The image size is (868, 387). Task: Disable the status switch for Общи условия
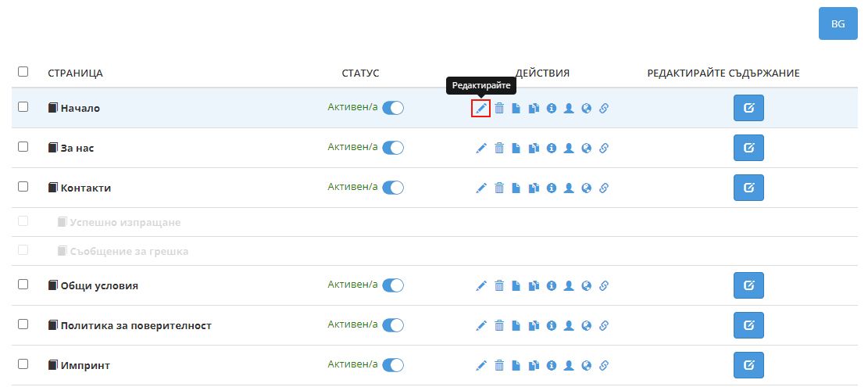tap(393, 285)
